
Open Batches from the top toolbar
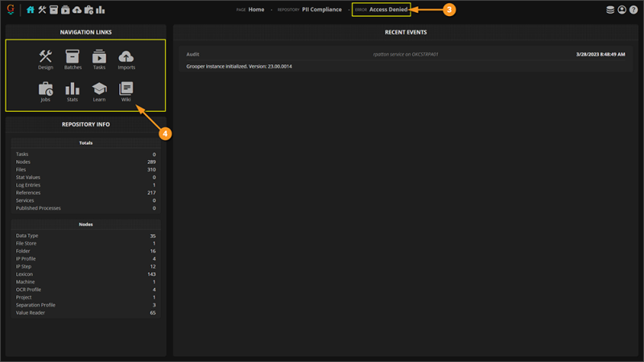tap(54, 10)
